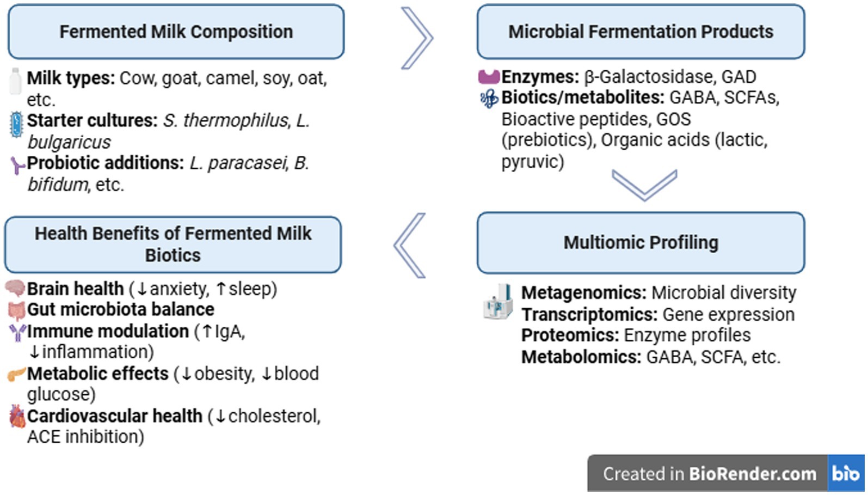Click the orange pancreas metabolic icon
The height and width of the screenshot is (495, 868).
(16, 374)
